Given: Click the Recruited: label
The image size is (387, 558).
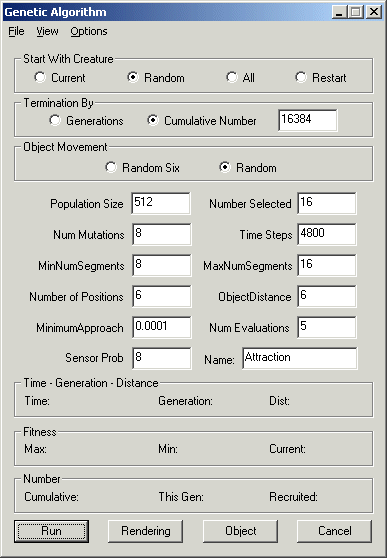Looking at the screenshot, I should (x=293, y=496).
